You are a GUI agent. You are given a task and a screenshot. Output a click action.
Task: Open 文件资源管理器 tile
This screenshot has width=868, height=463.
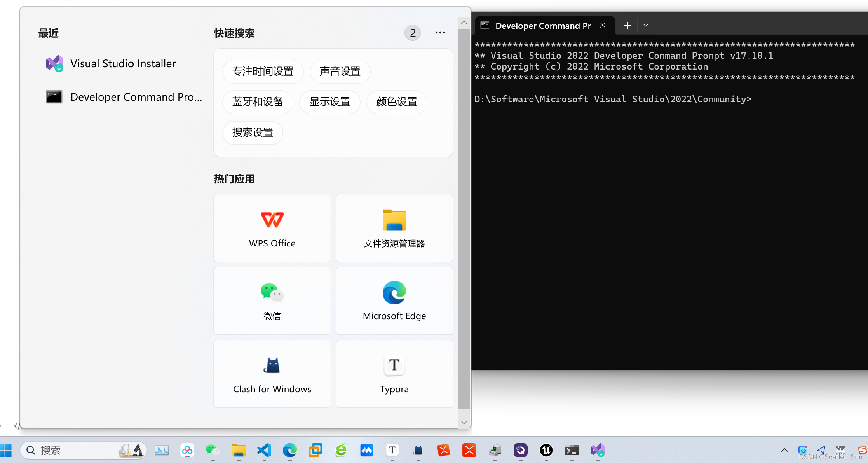click(394, 228)
